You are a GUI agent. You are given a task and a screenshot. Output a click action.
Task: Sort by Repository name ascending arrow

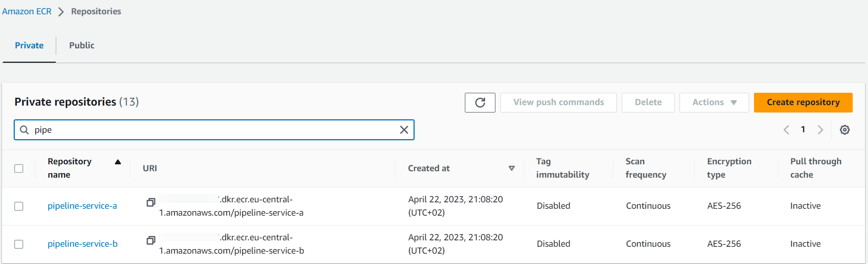(x=118, y=162)
